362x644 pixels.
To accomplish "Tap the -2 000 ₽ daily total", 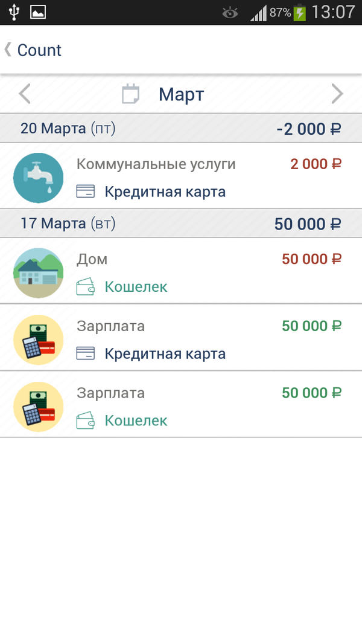I will coord(309,128).
